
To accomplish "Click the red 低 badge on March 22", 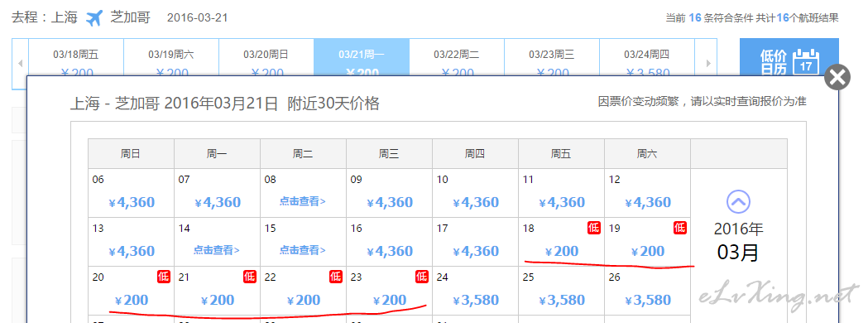I will tap(336, 276).
